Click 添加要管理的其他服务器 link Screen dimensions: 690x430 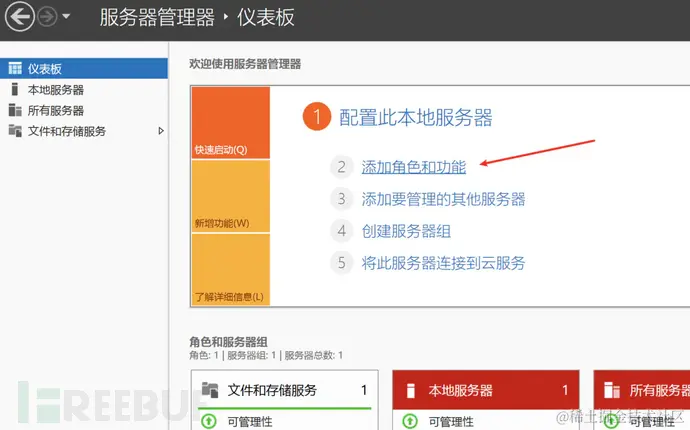pos(444,199)
